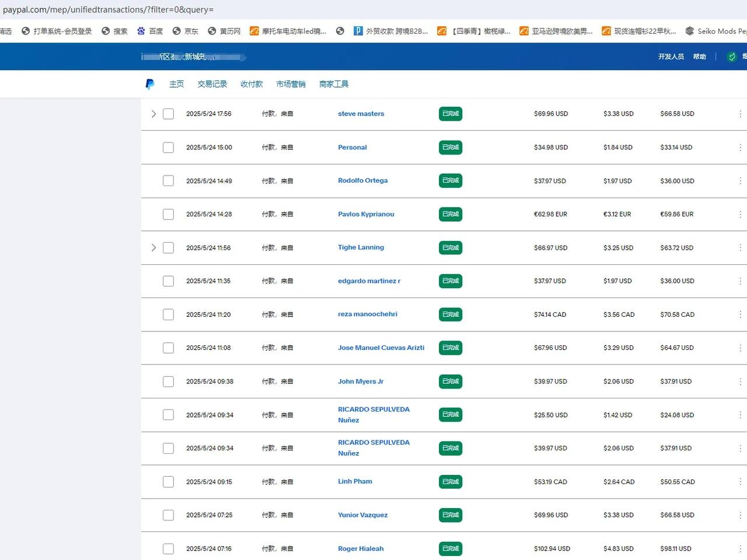Expand the Tighe Lanning transaction row

pos(153,248)
